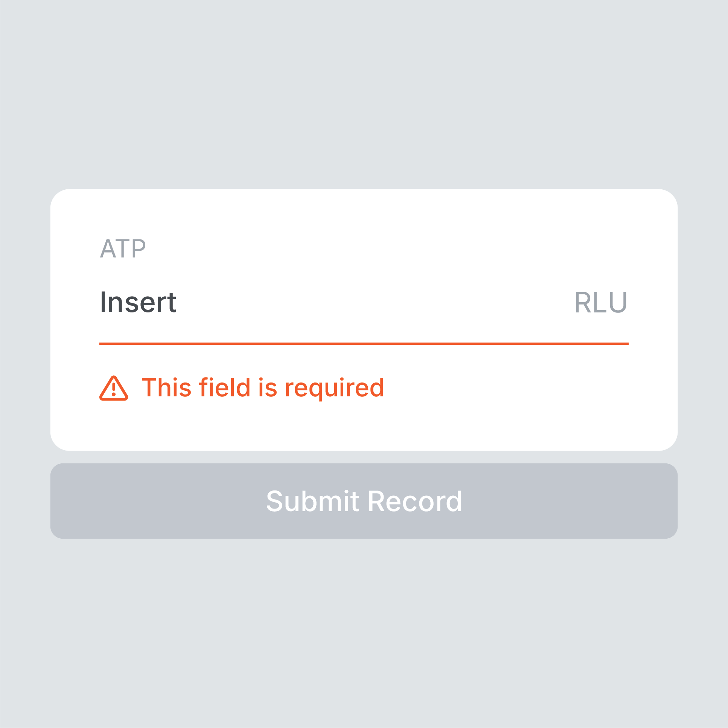
Task: Click empty space between Insert and RLU
Action: pos(375,302)
